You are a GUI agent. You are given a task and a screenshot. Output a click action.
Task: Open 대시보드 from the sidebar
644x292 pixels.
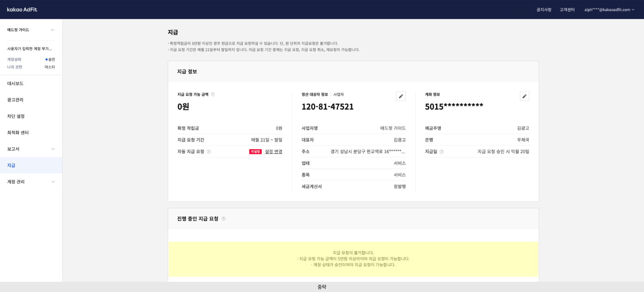coord(15,83)
